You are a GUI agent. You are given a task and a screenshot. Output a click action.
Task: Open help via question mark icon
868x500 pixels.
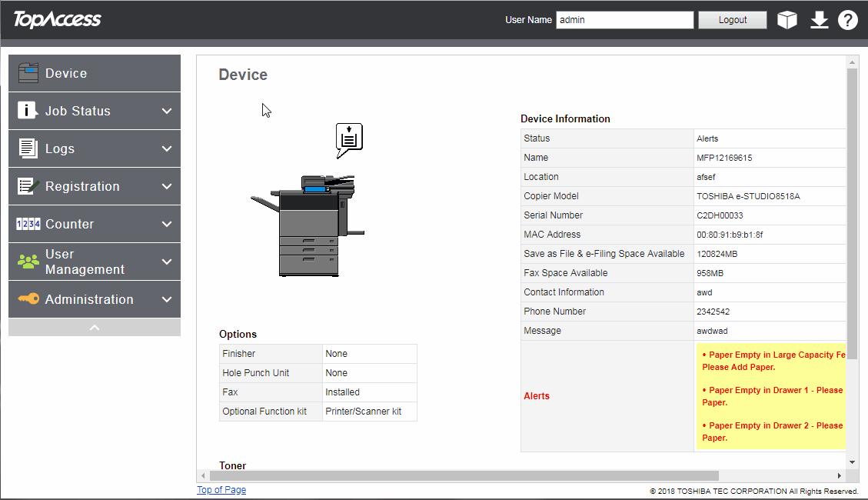(x=847, y=20)
